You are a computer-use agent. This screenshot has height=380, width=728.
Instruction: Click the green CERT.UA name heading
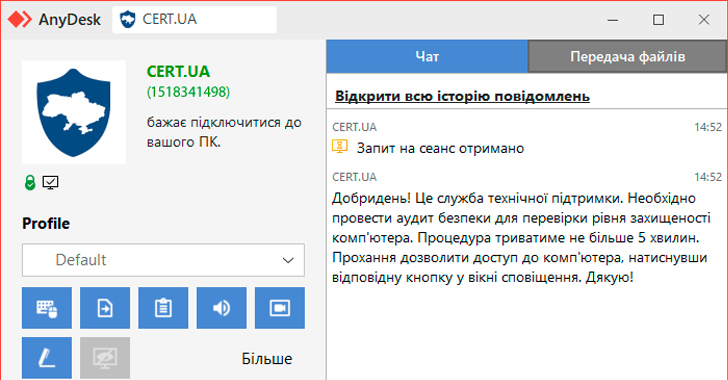tap(178, 72)
